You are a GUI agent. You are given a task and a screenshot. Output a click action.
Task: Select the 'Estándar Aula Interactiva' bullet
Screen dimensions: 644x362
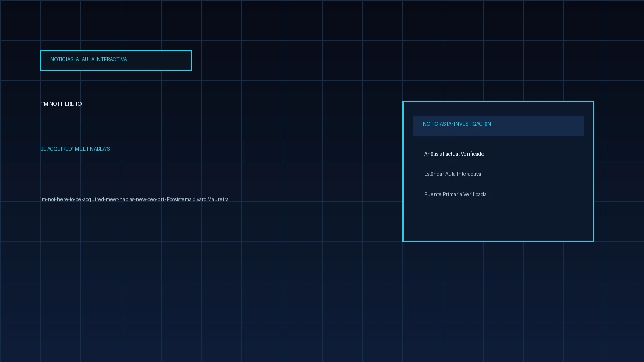pos(452,174)
